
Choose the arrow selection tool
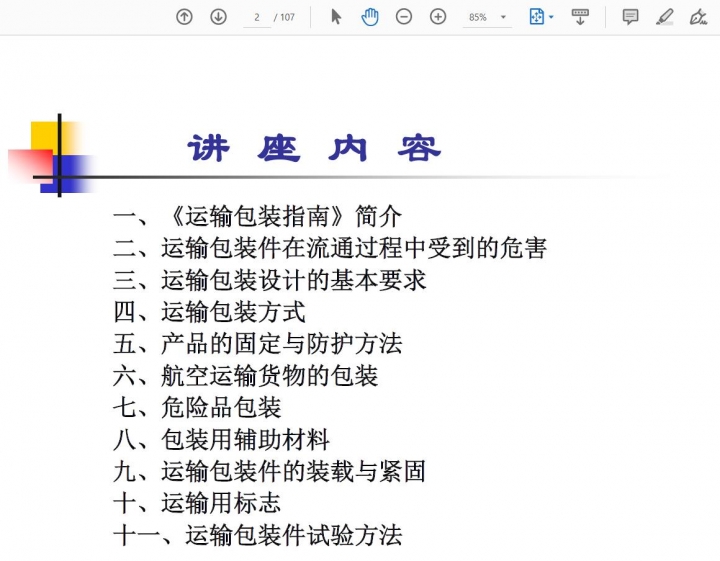coord(336,17)
